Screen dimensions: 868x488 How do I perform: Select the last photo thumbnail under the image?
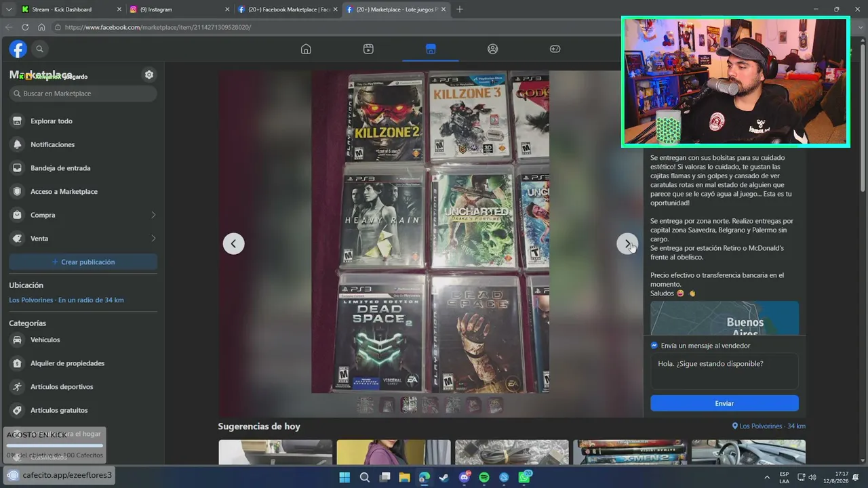coord(496,405)
